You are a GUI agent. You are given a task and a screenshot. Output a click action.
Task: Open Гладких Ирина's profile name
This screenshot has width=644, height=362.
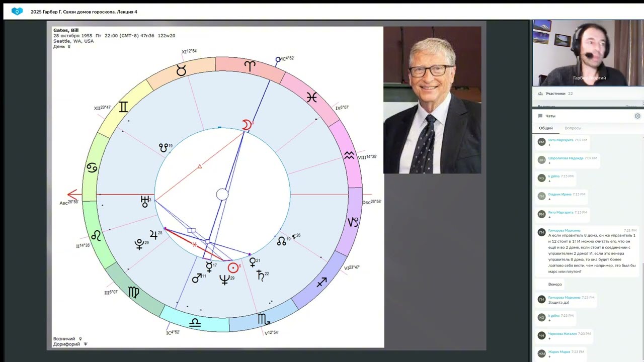click(559, 194)
